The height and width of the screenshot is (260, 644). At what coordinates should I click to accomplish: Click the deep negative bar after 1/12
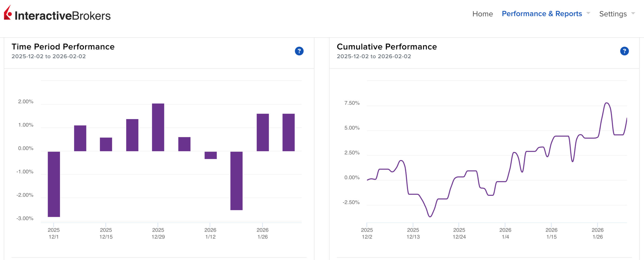coord(236,180)
